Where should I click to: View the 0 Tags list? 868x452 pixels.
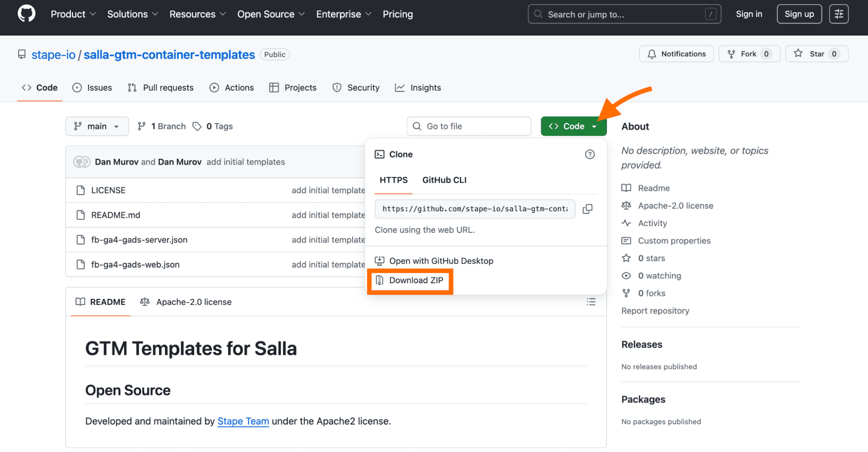click(213, 126)
